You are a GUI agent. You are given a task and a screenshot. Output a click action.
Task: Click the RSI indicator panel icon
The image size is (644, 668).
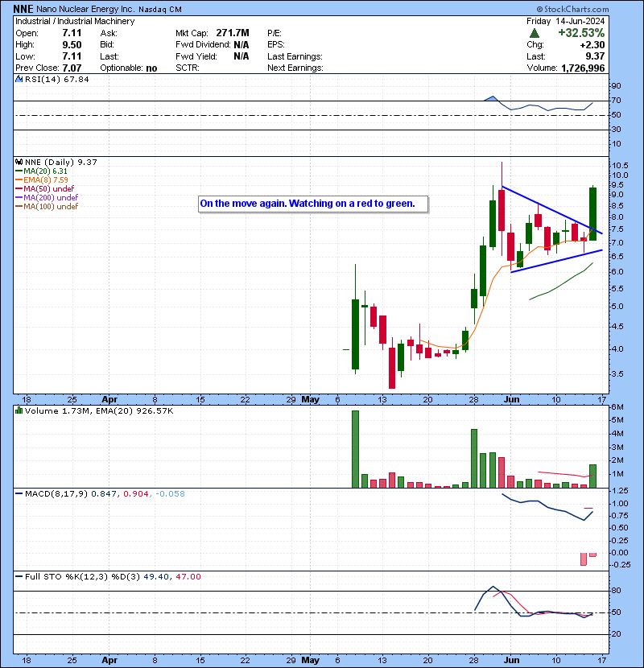tap(19, 79)
